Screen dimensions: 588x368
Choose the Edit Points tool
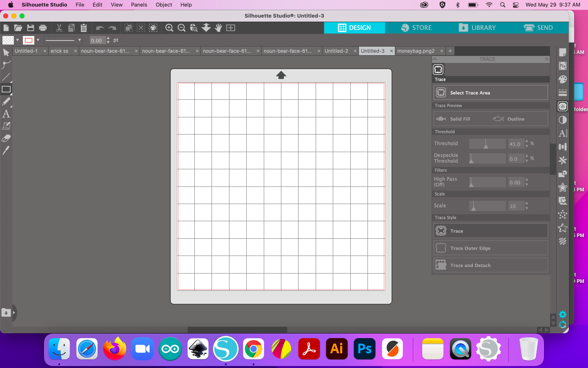[6, 65]
